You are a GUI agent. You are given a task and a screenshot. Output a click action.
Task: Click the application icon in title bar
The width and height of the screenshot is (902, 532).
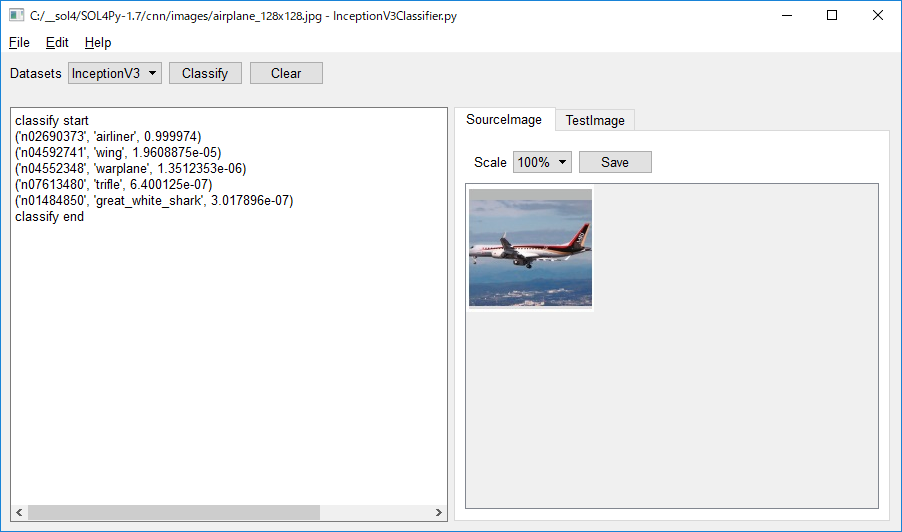pos(16,16)
